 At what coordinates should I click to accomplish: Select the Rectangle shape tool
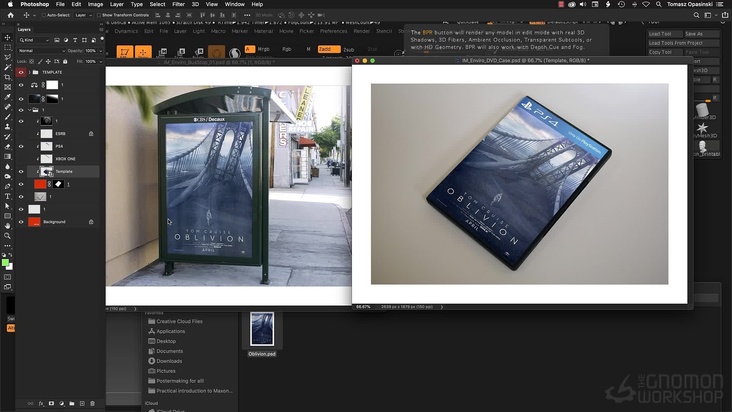pyautogui.click(x=7, y=216)
